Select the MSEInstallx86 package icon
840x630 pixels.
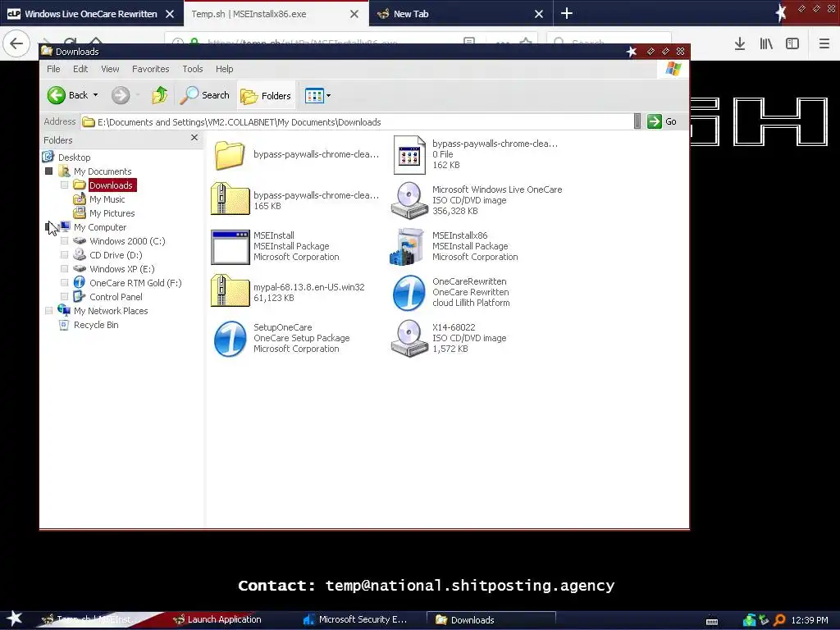pos(407,246)
